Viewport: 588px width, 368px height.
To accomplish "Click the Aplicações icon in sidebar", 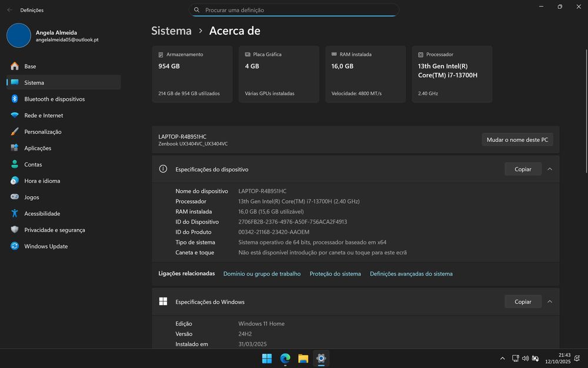I will point(15,148).
